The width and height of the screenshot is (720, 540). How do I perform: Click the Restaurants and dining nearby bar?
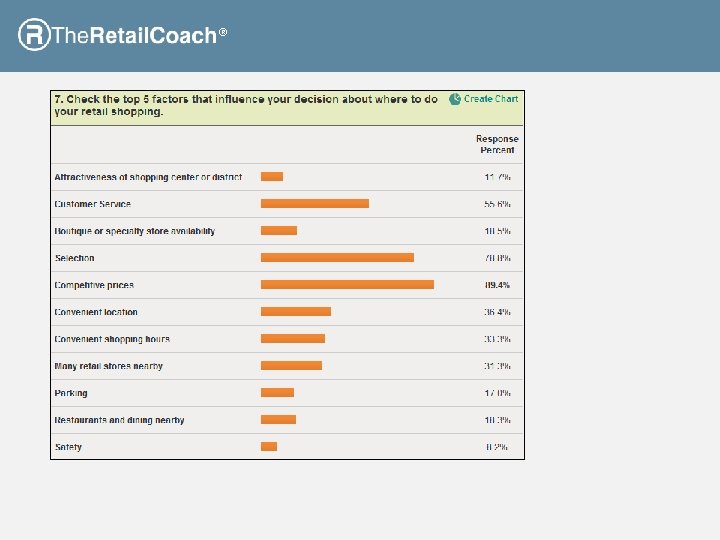tap(278, 420)
